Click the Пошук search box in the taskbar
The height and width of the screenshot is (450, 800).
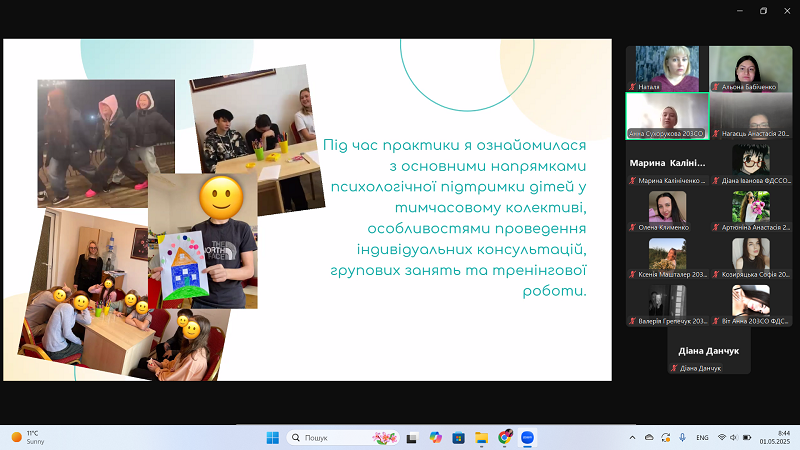[x=343, y=438]
